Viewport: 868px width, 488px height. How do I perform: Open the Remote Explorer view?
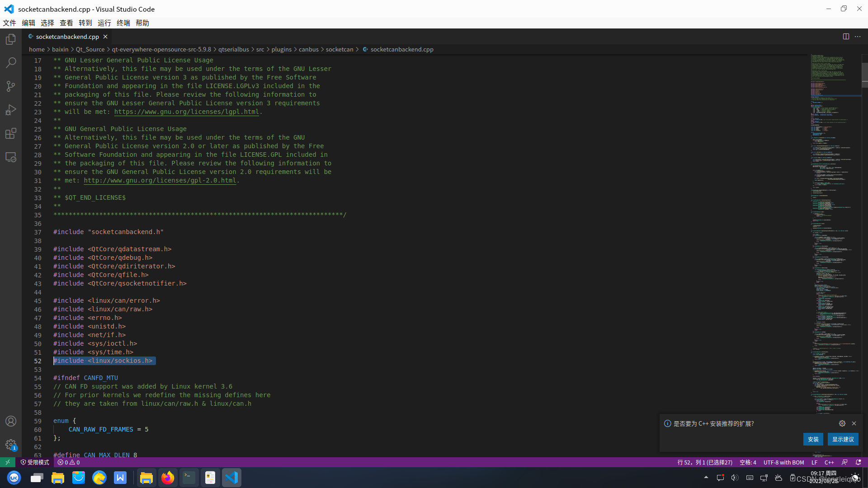pos(11,157)
